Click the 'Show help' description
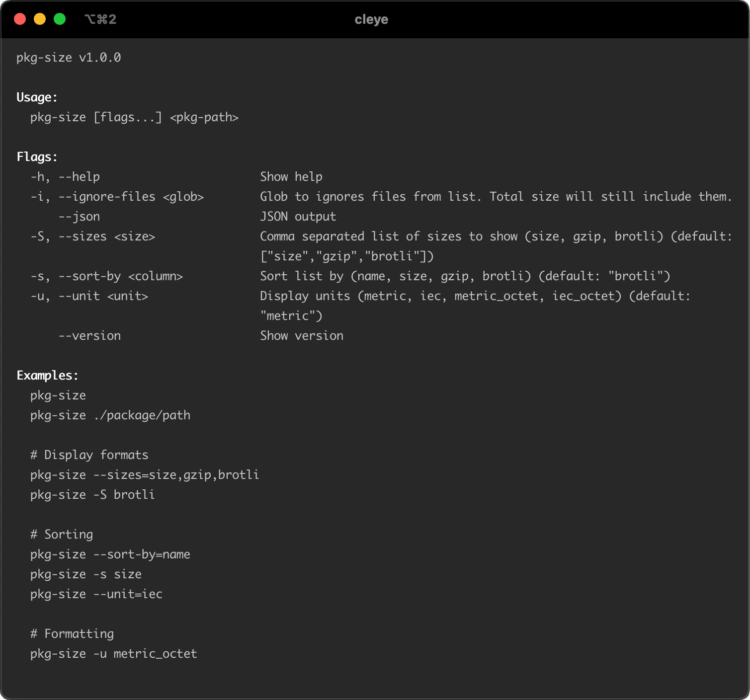 [x=291, y=177]
